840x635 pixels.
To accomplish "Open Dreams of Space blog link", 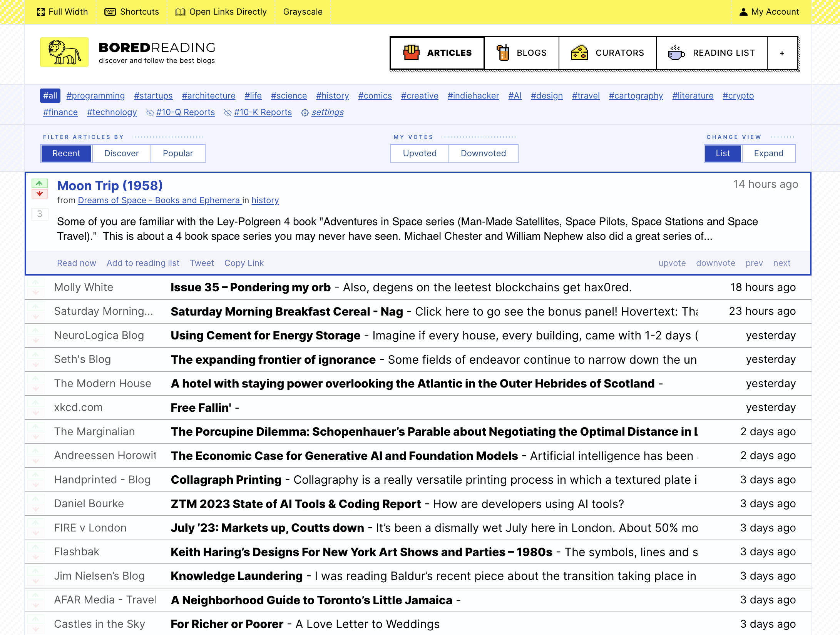I will tap(160, 201).
